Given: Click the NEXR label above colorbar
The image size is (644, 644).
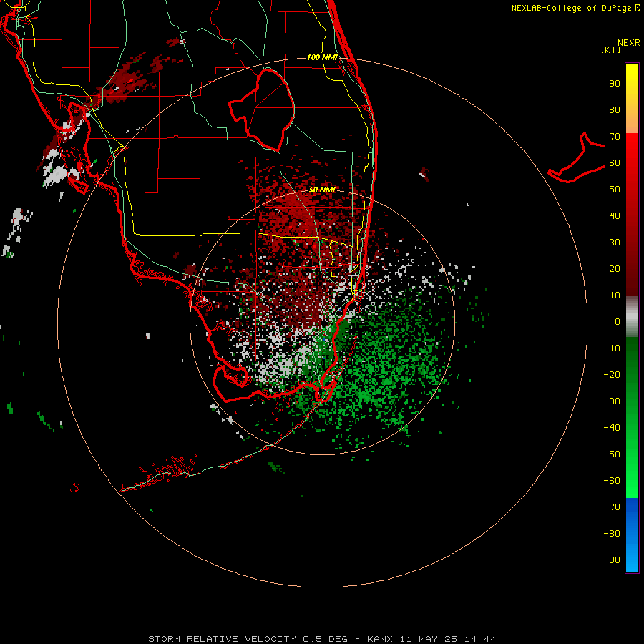Looking at the screenshot, I should tap(629, 43).
